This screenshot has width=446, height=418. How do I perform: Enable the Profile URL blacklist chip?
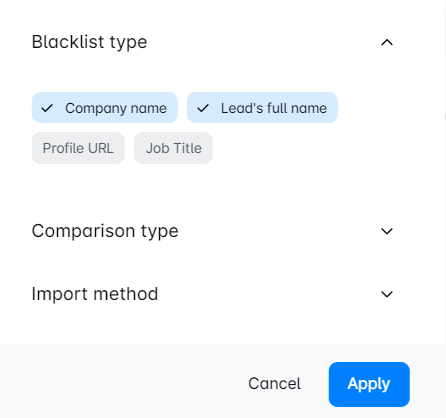78,148
